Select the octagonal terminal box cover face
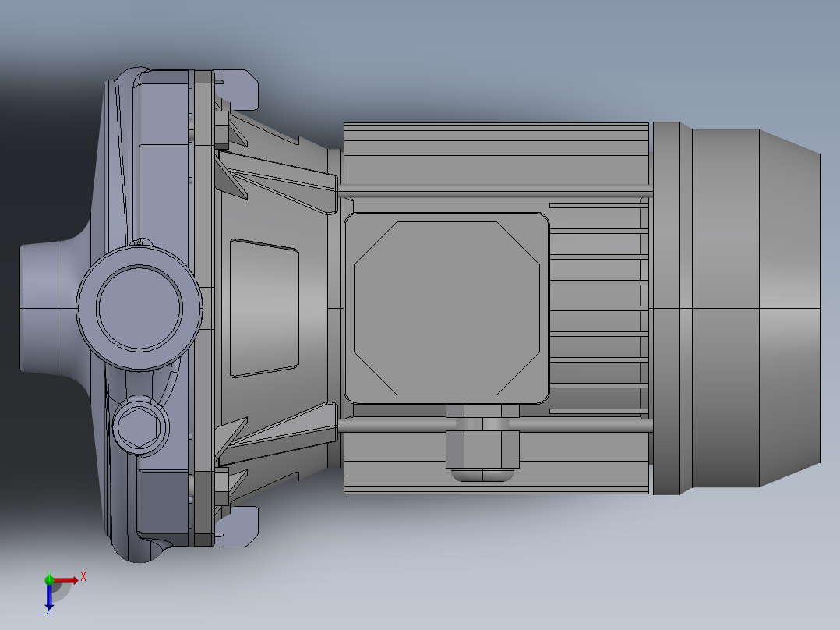 point(446,308)
